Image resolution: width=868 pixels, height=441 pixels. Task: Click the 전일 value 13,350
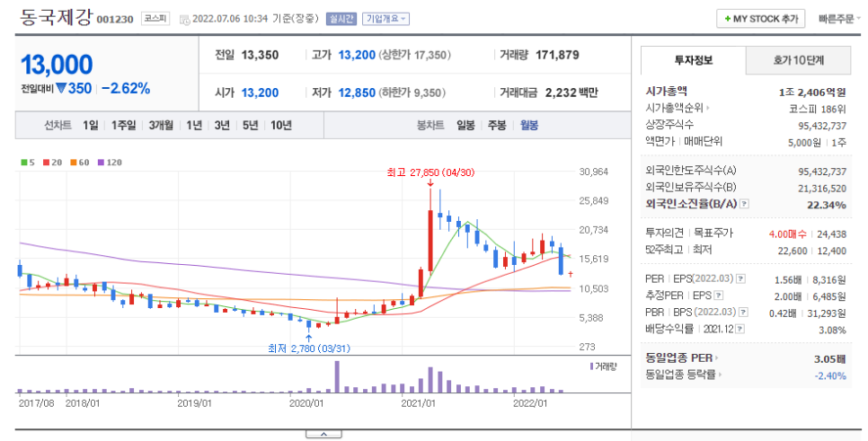click(261, 55)
